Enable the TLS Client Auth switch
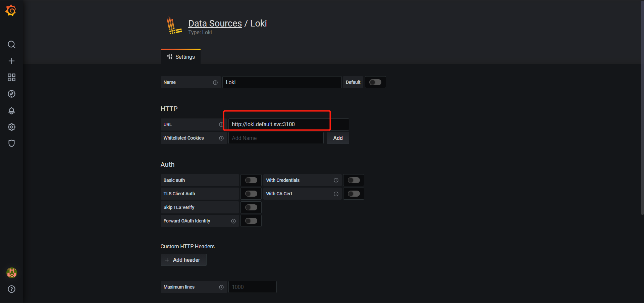 (251, 194)
